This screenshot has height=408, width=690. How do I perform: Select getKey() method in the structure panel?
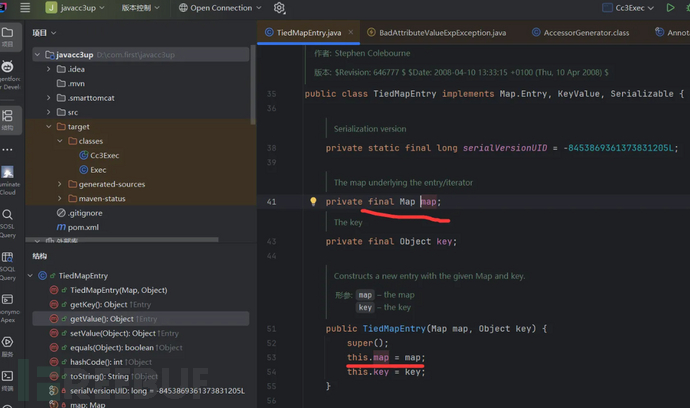pos(96,304)
